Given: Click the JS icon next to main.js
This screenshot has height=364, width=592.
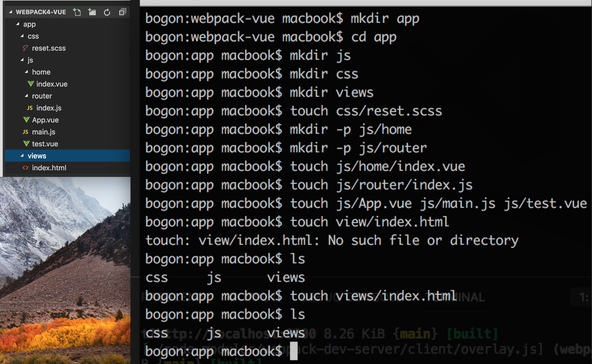Looking at the screenshot, I should (x=26, y=132).
